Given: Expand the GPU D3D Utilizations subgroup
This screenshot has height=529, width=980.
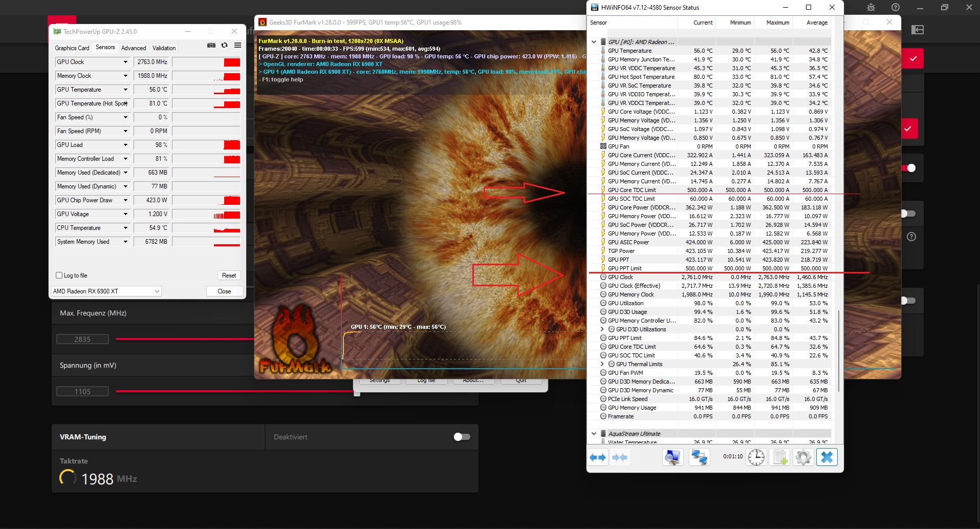Looking at the screenshot, I should tap(602, 329).
